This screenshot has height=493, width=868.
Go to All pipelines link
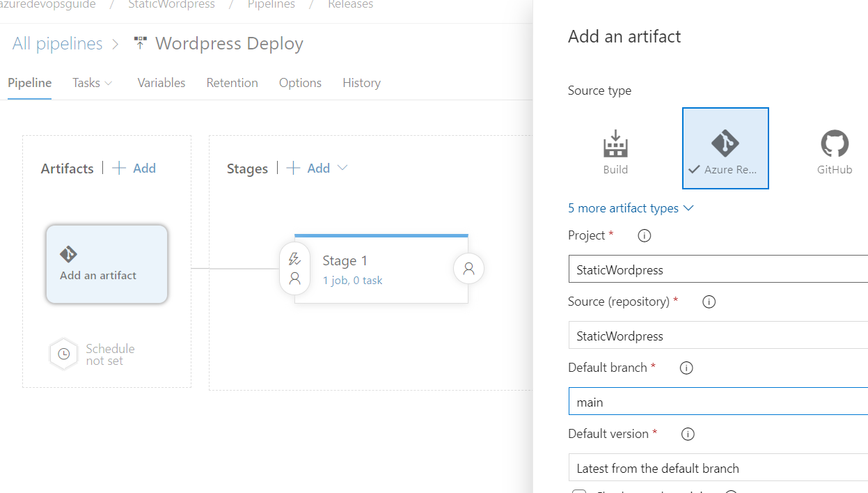click(58, 43)
